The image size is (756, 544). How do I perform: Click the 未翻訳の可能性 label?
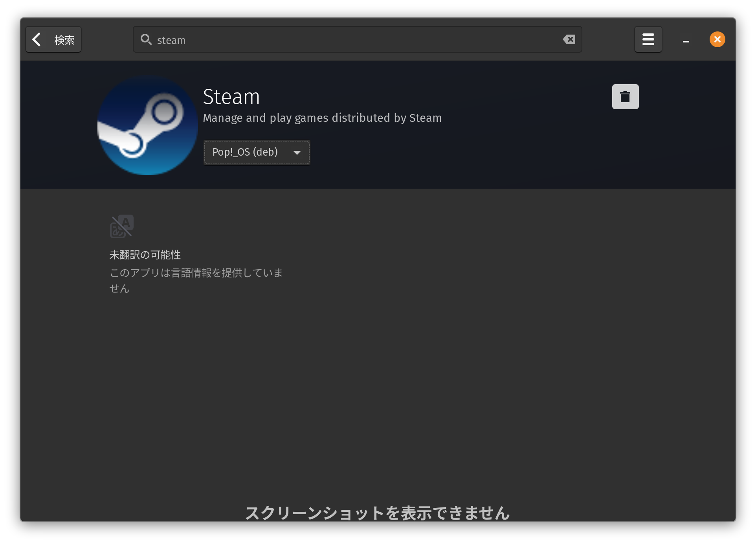pyautogui.click(x=145, y=255)
